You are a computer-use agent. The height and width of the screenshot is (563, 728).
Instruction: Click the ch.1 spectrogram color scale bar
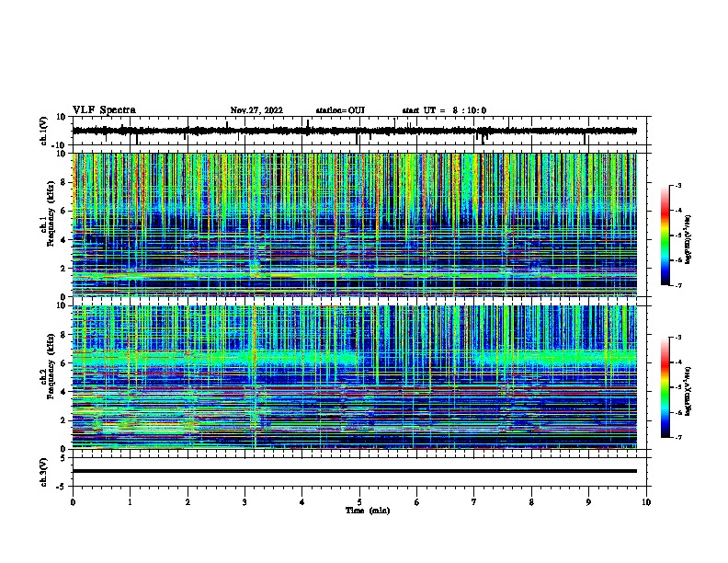click(665, 235)
